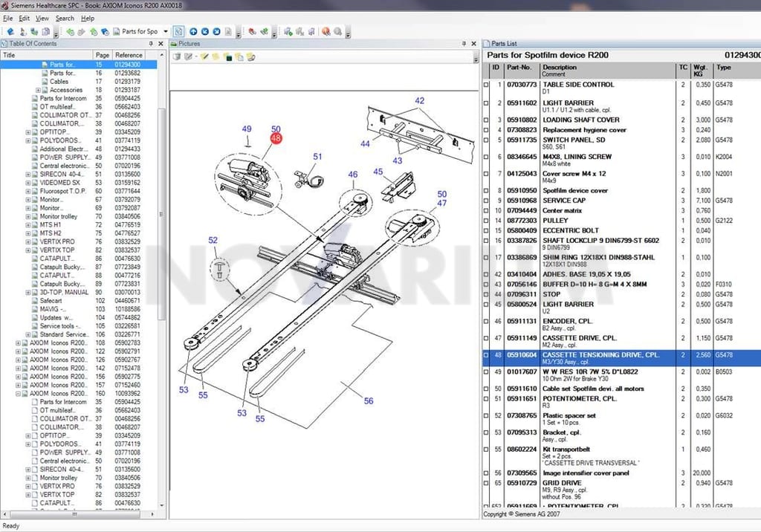Click the table of contents vertical scrollbar thumb
This screenshot has height=532, width=761.
(161, 213)
